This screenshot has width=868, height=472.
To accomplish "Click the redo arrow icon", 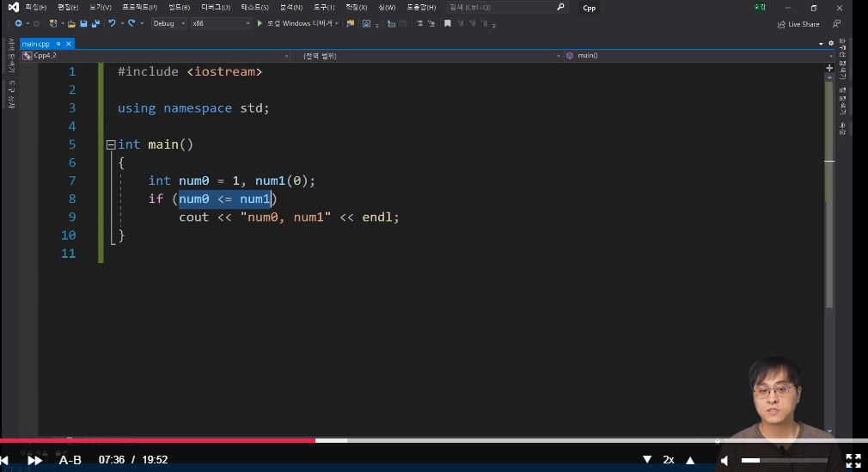I will (131, 23).
